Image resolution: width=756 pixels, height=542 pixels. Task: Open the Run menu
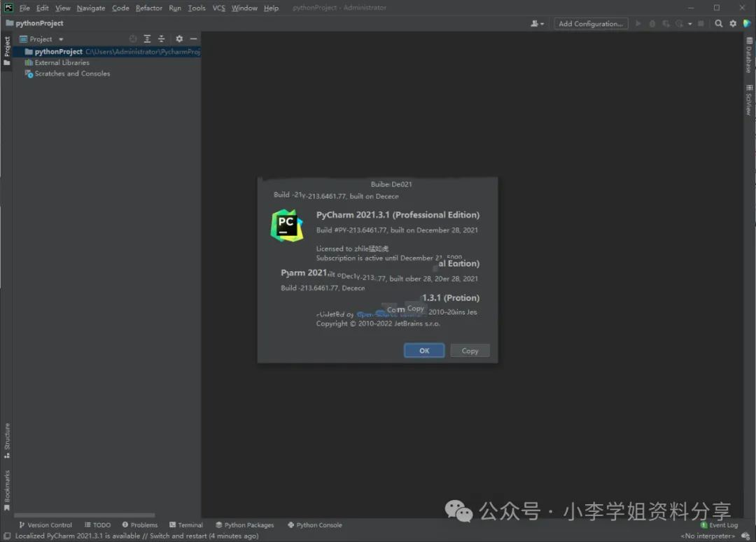[175, 8]
